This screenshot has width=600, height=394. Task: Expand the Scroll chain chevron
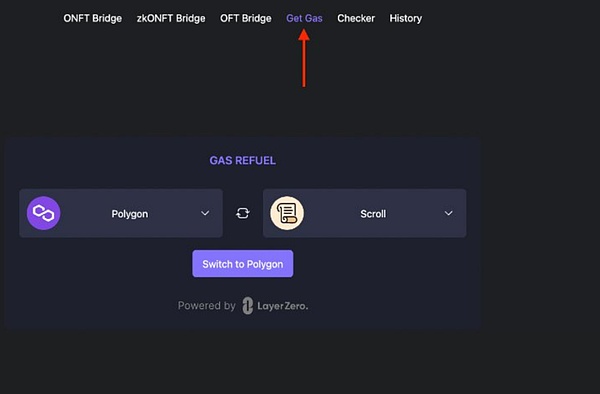click(x=448, y=213)
